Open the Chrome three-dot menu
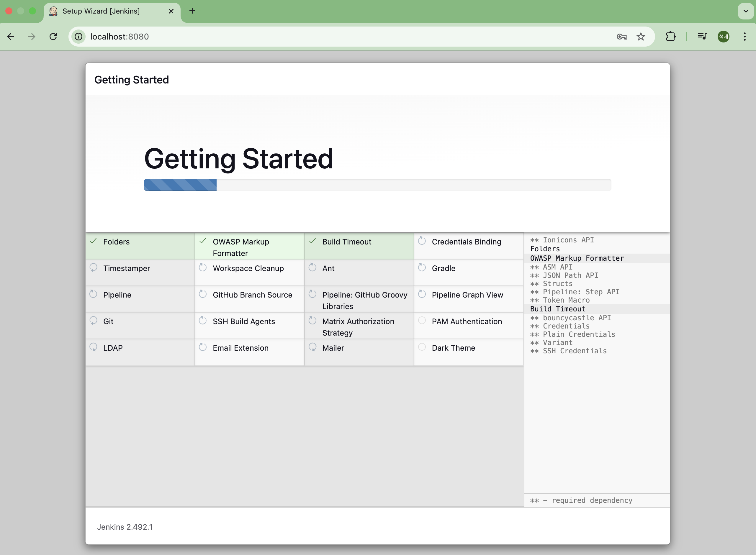Screen dimensions: 756x555 coord(744,37)
